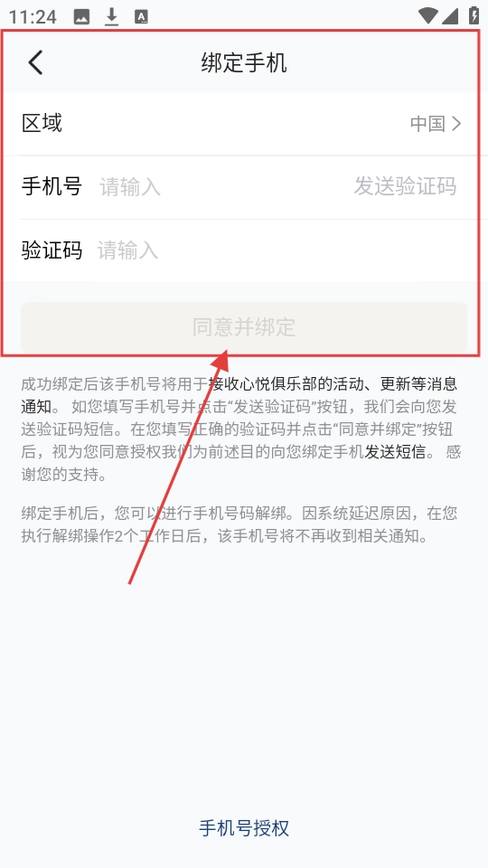Click 发送验证码 to send code
Image resolution: width=488 pixels, height=868 pixels.
pyautogui.click(x=405, y=186)
